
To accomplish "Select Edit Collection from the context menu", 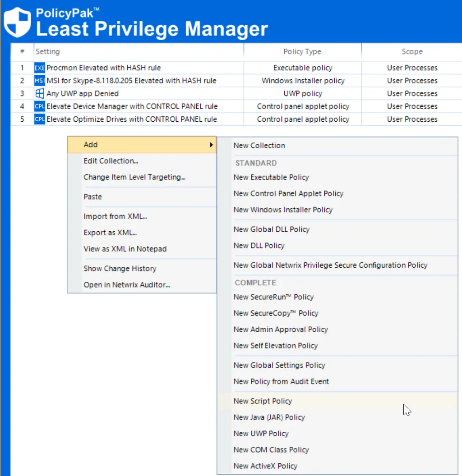I will tap(111, 160).
